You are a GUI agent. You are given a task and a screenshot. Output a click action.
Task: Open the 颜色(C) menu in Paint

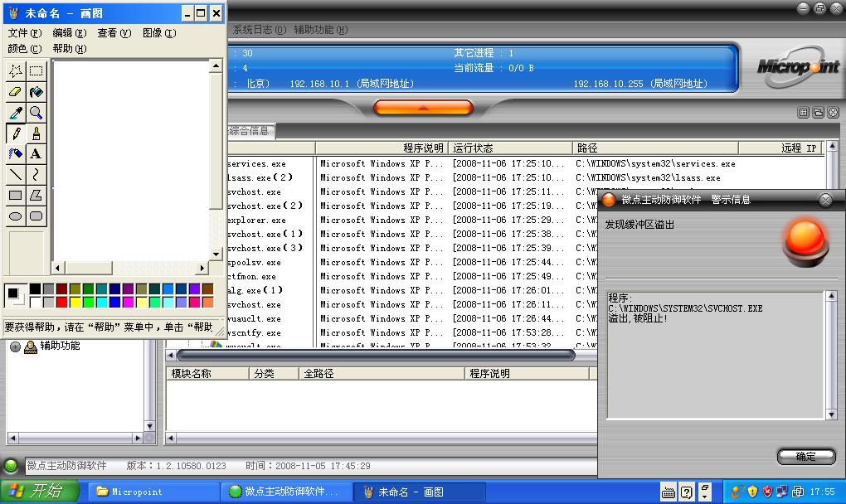(25, 49)
